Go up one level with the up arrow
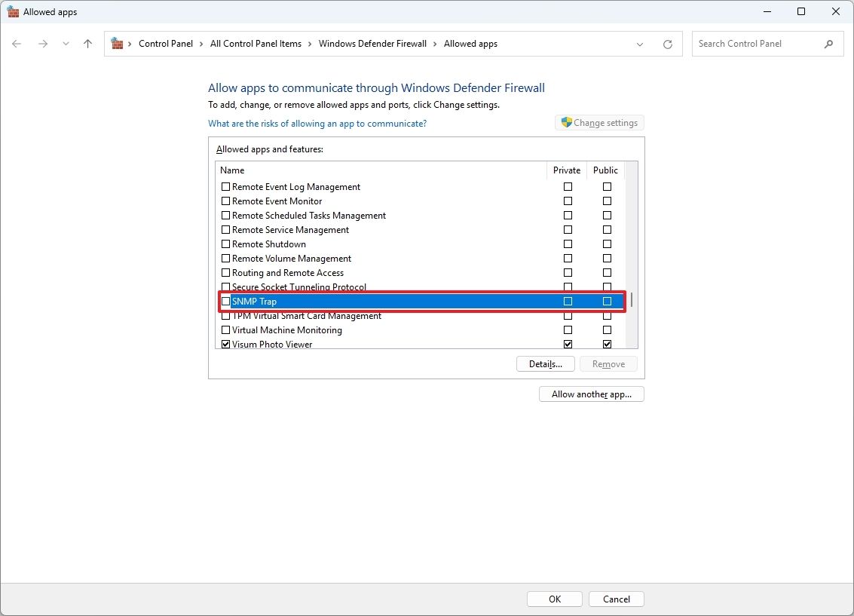This screenshot has width=854, height=616. [87, 44]
